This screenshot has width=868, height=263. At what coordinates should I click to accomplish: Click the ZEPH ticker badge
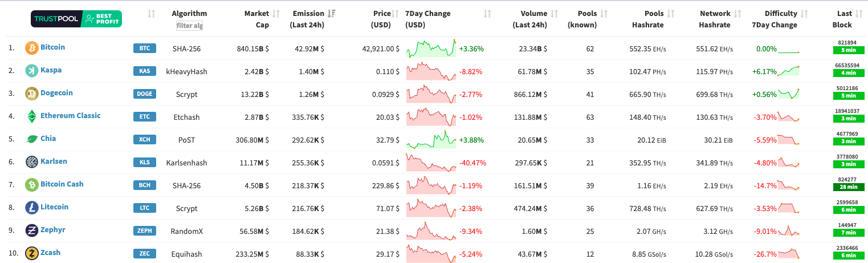click(144, 231)
